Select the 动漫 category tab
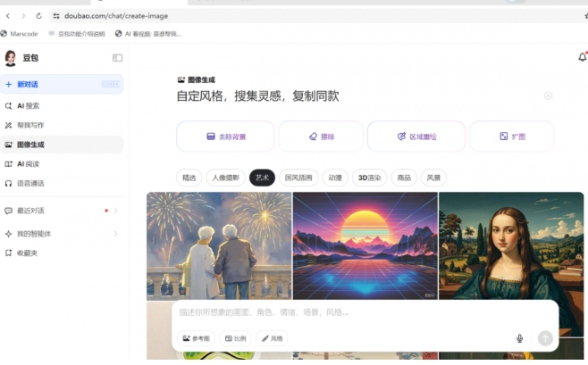The width and height of the screenshot is (588, 365). (335, 178)
